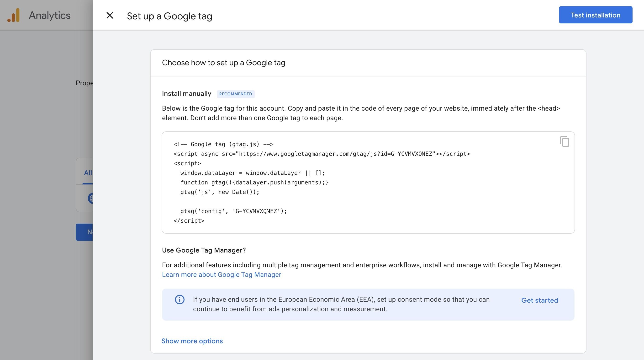This screenshot has width=644, height=360.
Task: Click the partially hidden globe stream icon
Action: pos(90,198)
